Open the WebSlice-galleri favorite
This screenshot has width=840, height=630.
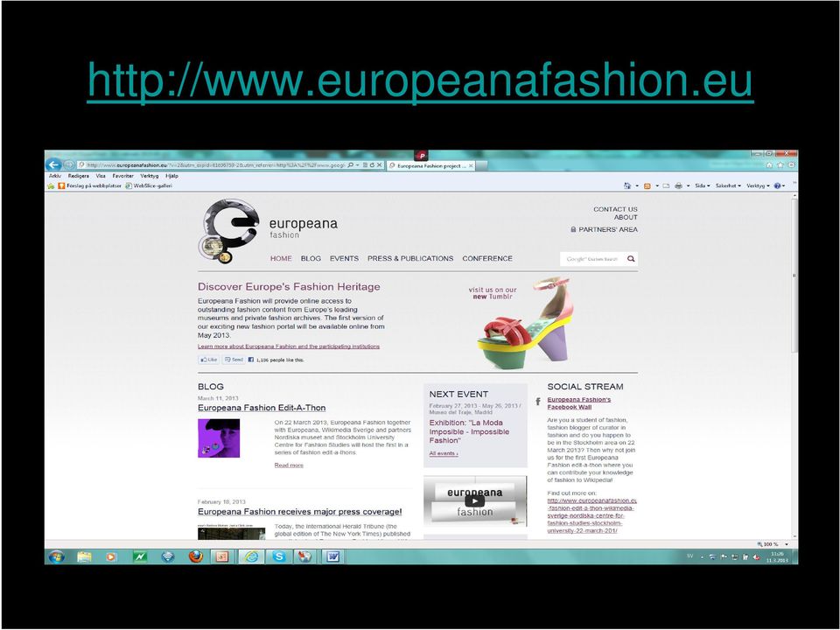[149, 185]
